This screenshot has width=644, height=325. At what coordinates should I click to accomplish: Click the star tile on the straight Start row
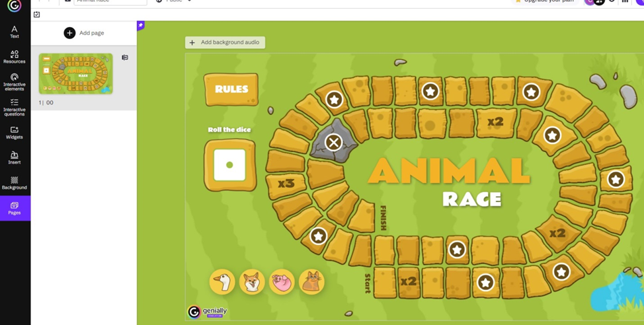(485, 282)
